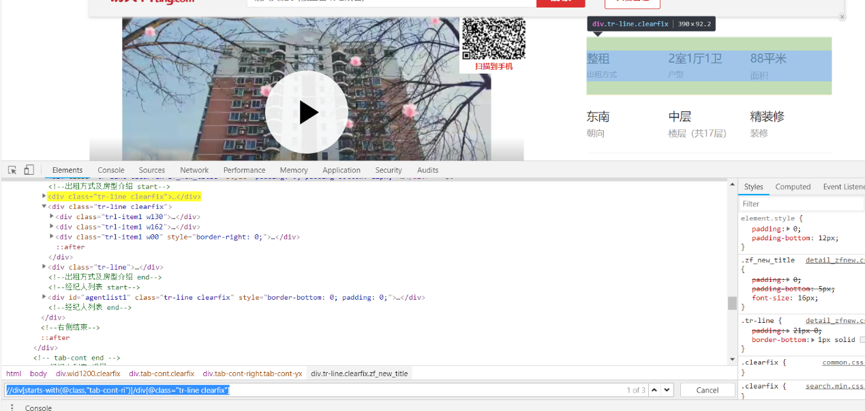This screenshot has height=411, width=865.
Task: Click the QR code image
Action: coord(494,38)
